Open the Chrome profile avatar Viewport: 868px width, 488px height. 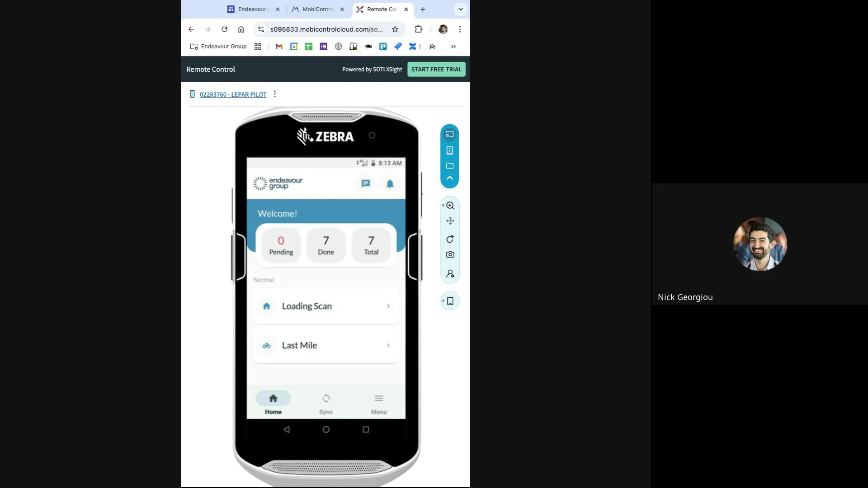click(443, 29)
